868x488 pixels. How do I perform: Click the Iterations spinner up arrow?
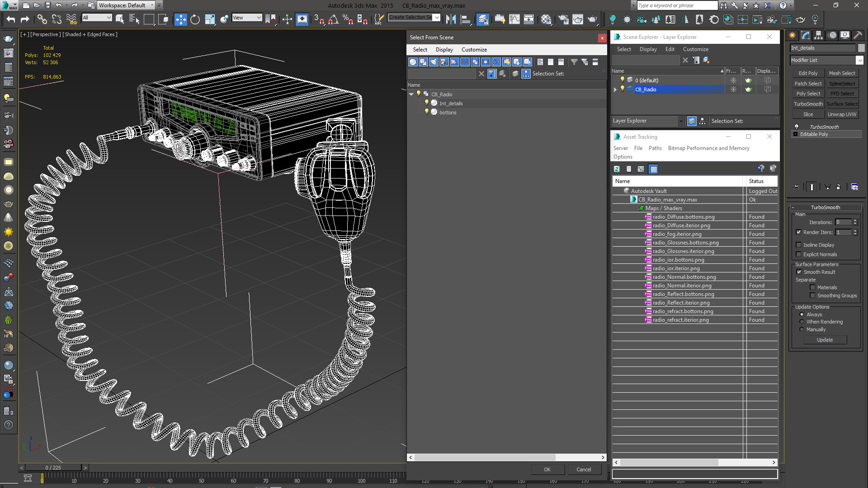click(x=855, y=221)
